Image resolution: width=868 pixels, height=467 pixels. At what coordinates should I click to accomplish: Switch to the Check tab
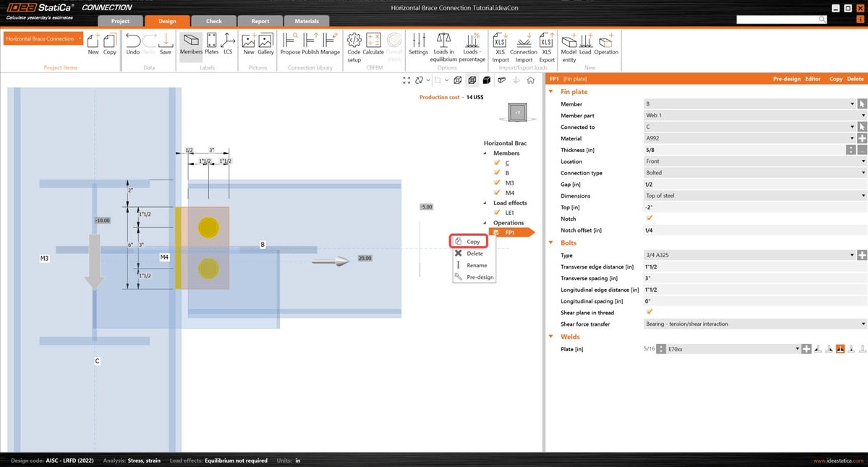[214, 21]
